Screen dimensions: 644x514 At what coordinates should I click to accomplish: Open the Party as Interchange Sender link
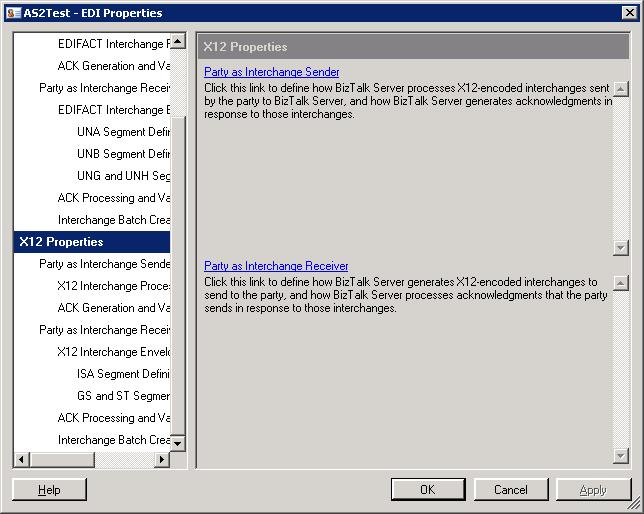pos(271,72)
